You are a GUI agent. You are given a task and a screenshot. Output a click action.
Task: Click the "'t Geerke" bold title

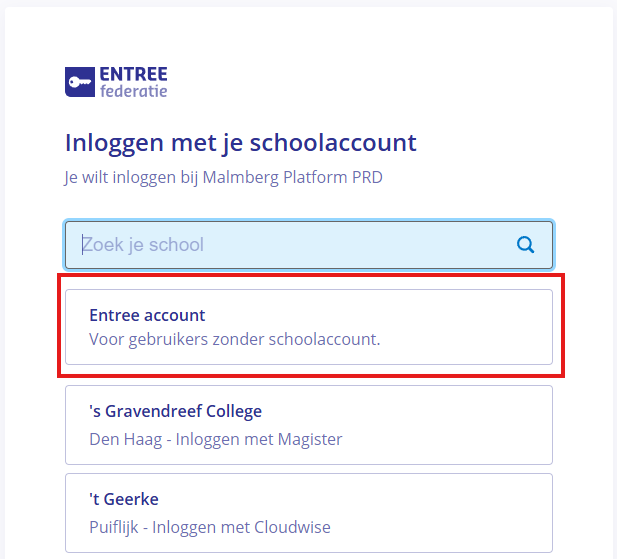coord(124,499)
